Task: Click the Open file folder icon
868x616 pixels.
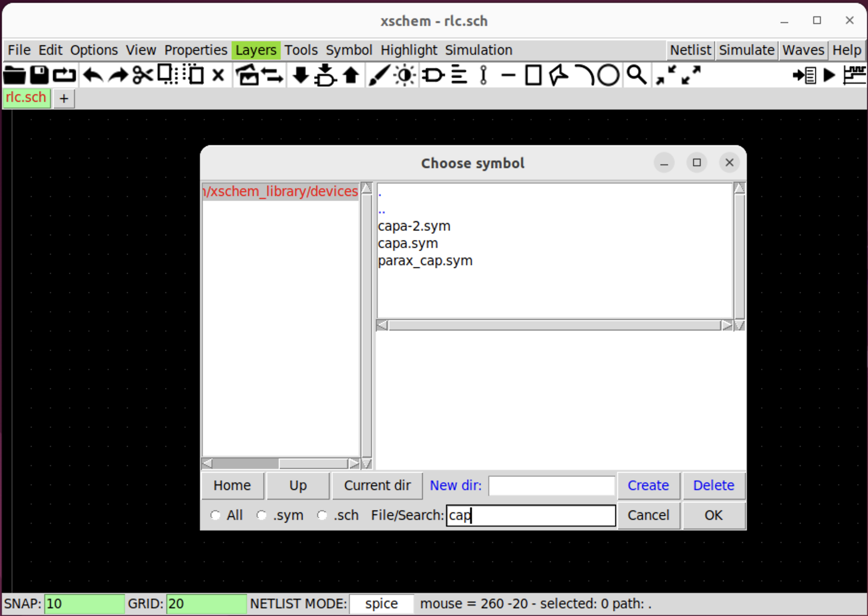Action: 14,75
